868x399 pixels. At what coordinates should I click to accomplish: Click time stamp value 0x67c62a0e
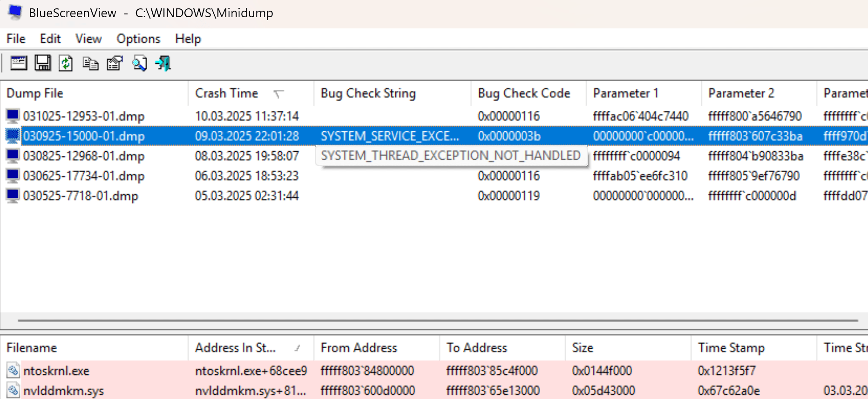[729, 391]
